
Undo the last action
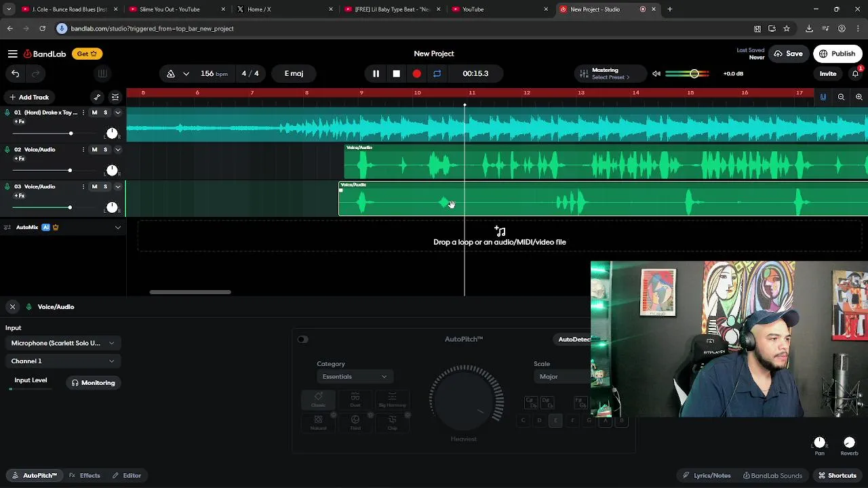tap(15, 73)
